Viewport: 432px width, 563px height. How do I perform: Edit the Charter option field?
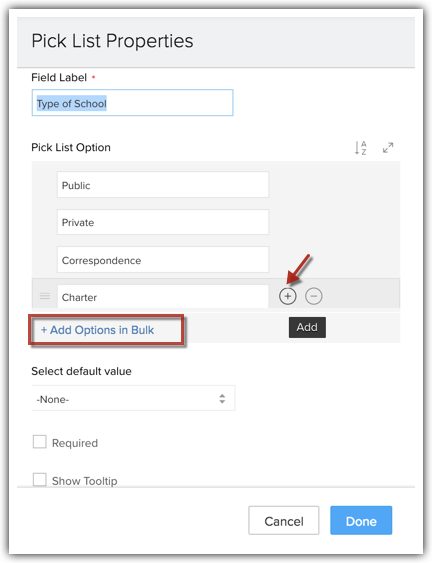click(x=163, y=297)
